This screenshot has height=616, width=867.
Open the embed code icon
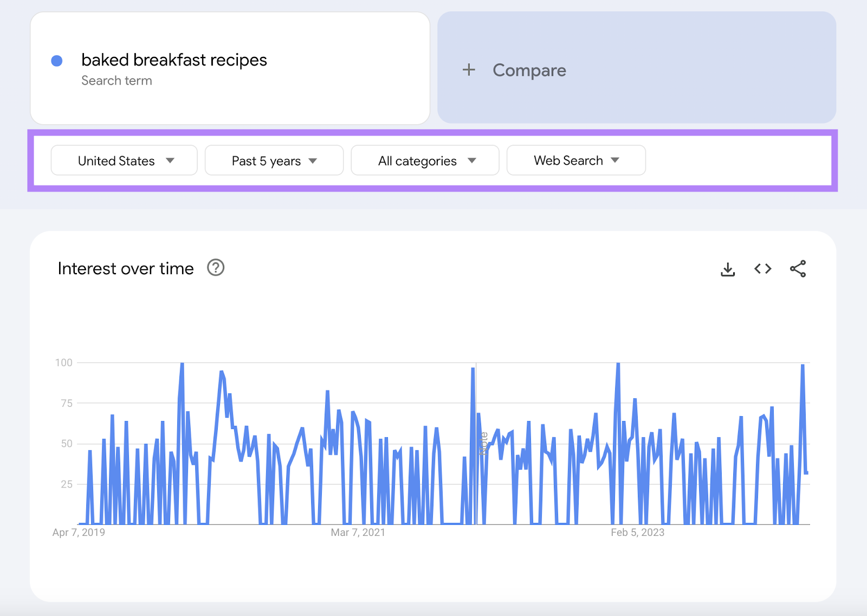[762, 269]
